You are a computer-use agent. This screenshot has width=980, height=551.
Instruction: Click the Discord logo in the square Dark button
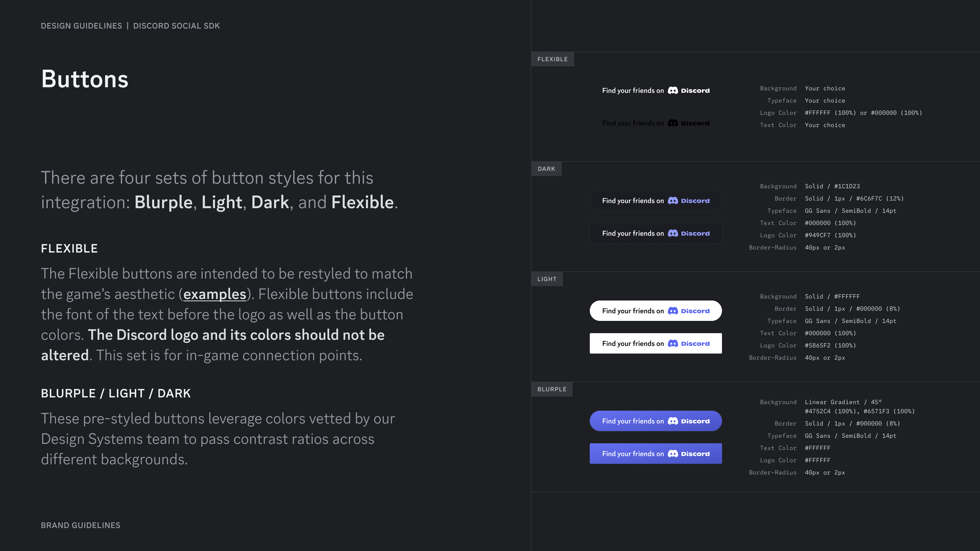click(689, 233)
